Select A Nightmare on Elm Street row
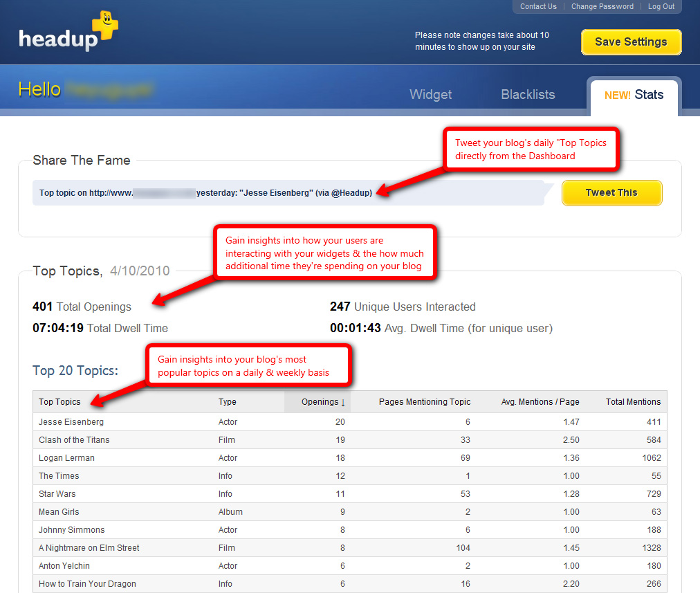Image resolution: width=700 pixels, height=593 pixels. click(349, 548)
